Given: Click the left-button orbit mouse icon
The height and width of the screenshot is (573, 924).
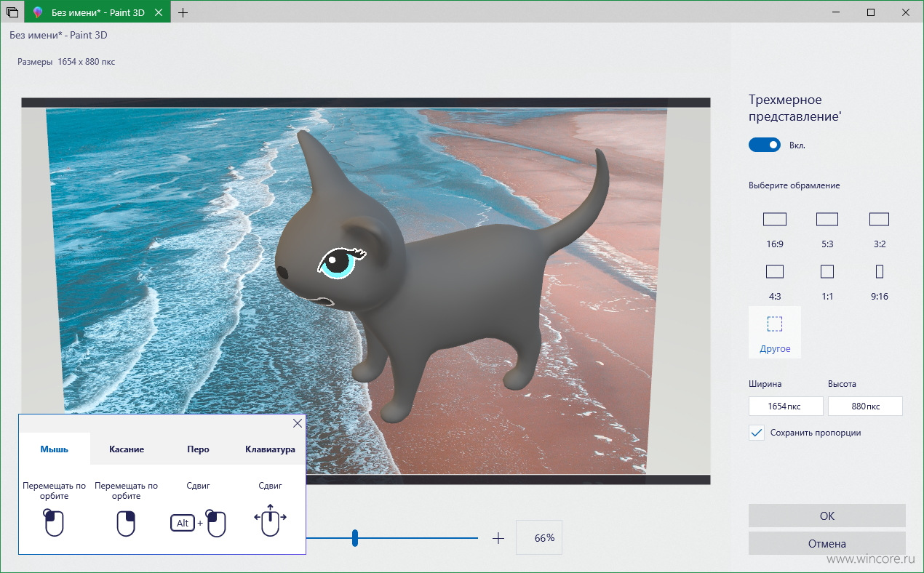Looking at the screenshot, I should coord(54,523).
